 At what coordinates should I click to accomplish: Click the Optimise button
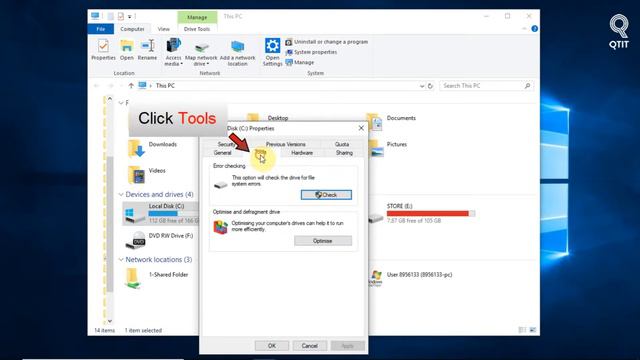pyautogui.click(x=322, y=241)
